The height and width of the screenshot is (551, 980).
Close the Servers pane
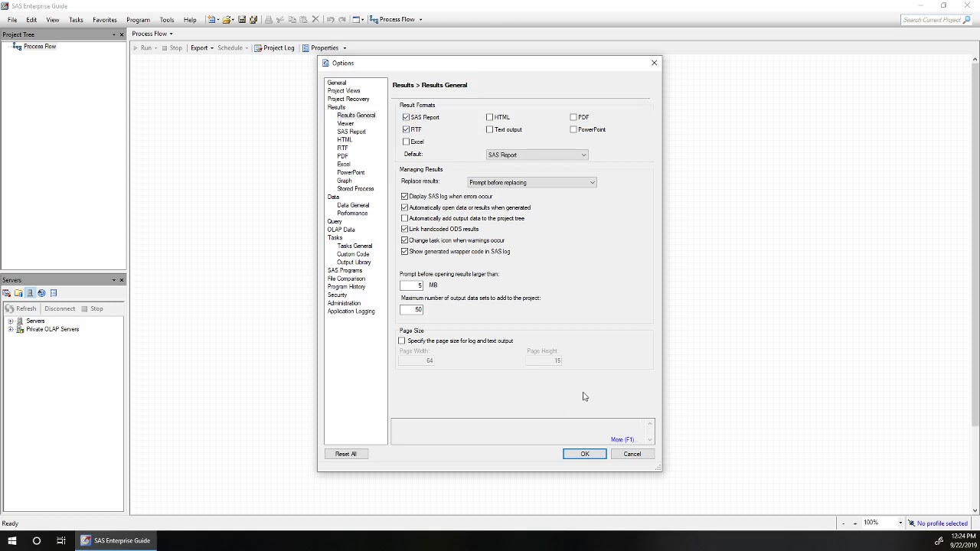pyautogui.click(x=121, y=280)
